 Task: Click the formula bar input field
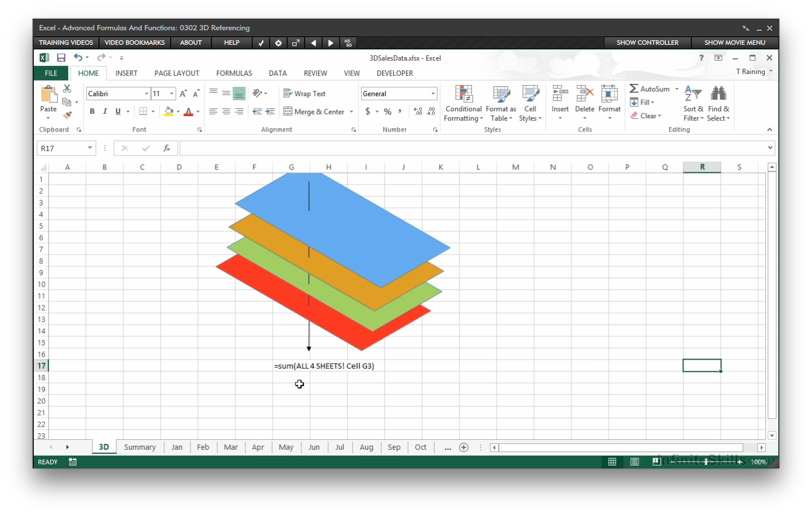(x=472, y=148)
